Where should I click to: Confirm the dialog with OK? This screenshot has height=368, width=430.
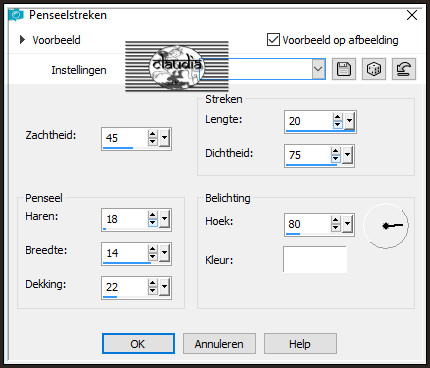coord(138,344)
